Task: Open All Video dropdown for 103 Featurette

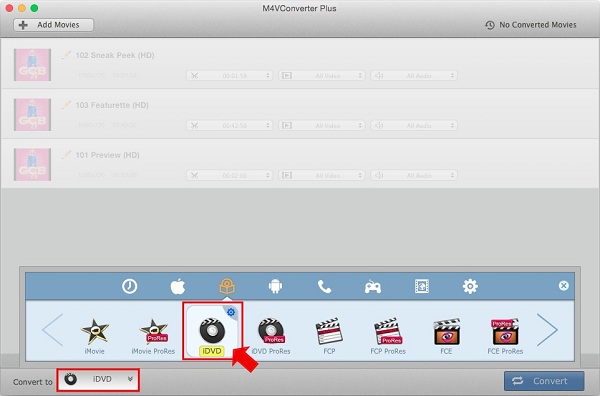Action: pos(322,125)
